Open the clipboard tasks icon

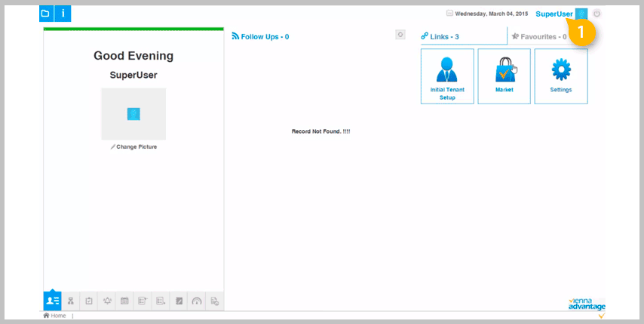click(x=89, y=301)
